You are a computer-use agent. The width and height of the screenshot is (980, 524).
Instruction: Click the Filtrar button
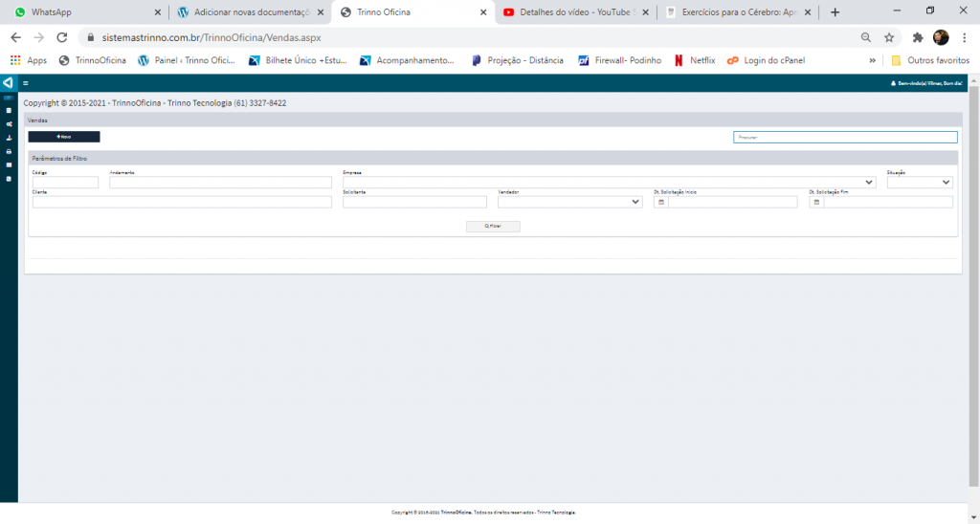tap(493, 227)
